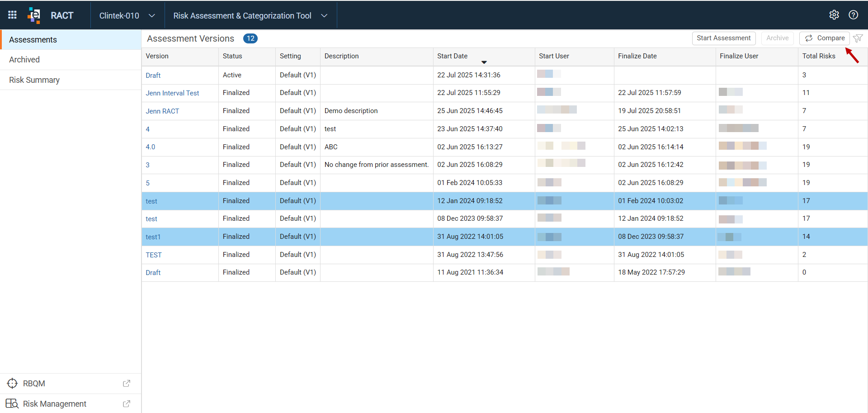Image resolution: width=868 pixels, height=413 pixels.
Task: Click the RACT logo icon
Action: pos(34,15)
